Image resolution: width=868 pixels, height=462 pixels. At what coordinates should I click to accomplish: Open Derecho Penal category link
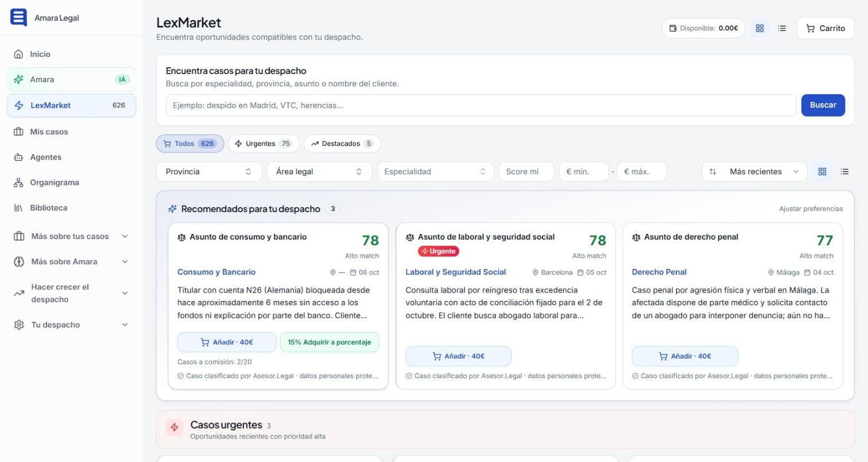659,272
